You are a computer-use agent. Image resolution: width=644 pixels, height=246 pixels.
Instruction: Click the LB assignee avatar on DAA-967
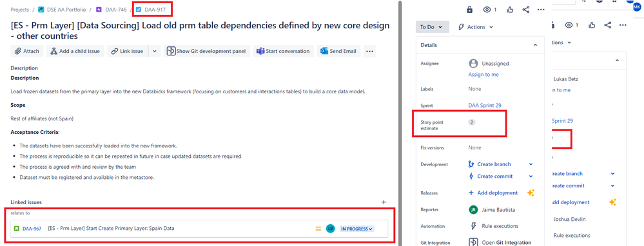pos(330,229)
